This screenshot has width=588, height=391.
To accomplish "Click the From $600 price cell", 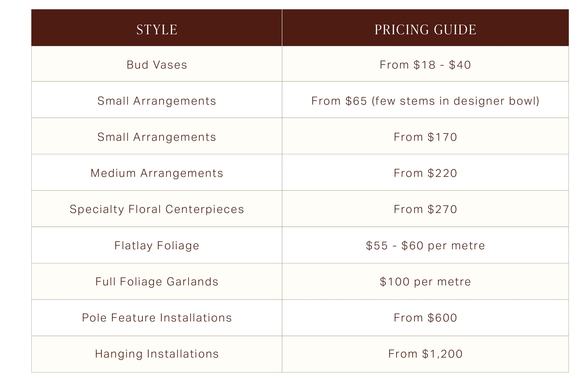I will pyautogui.click(x=425, y=318).
